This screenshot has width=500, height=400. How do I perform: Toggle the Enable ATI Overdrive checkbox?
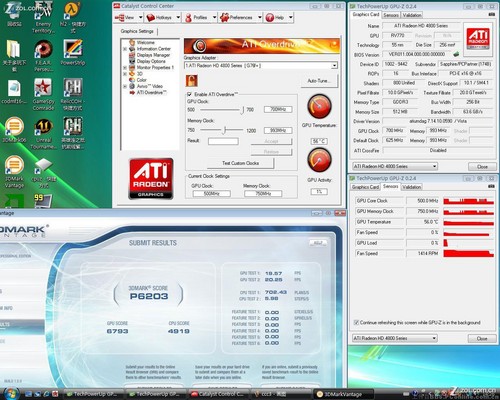pos(189,94)
